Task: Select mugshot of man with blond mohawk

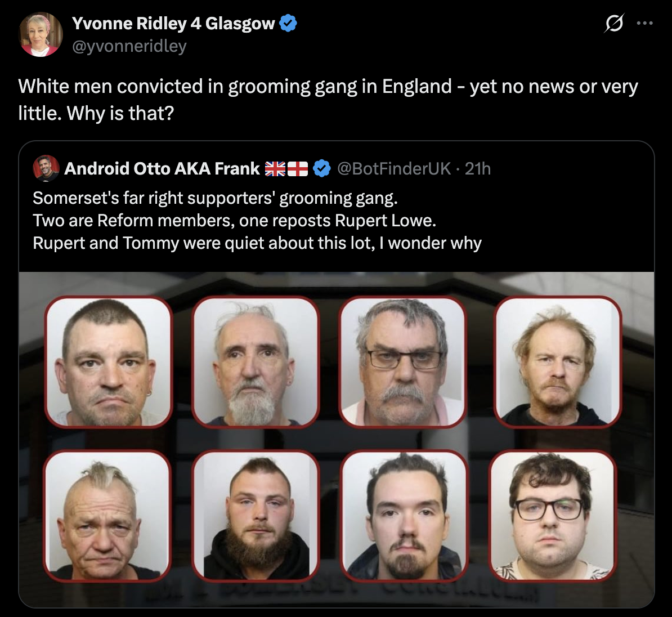Action: click(107, 515)
